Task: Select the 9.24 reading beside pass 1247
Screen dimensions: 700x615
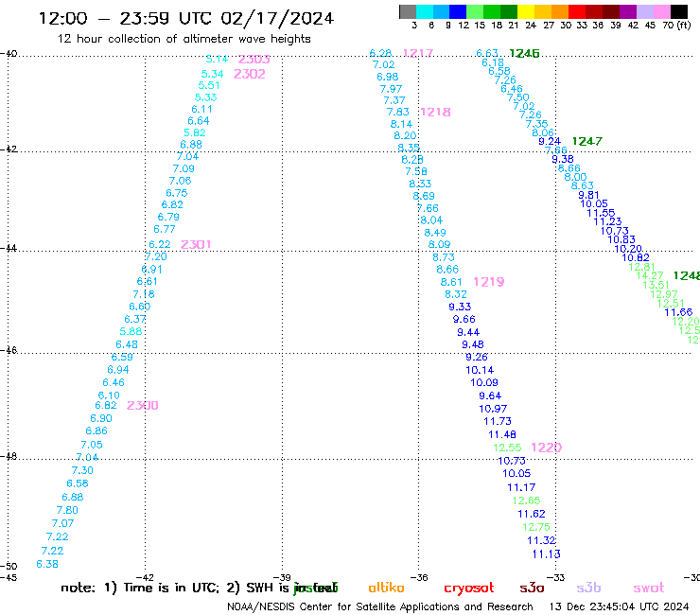Action: click(x=550, y=141)
